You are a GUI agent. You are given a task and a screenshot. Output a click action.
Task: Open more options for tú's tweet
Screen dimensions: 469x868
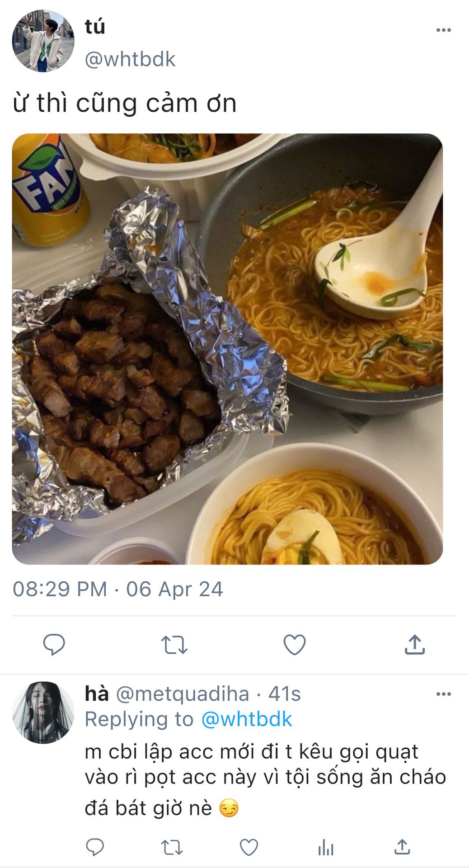click(x=443, y=30)
